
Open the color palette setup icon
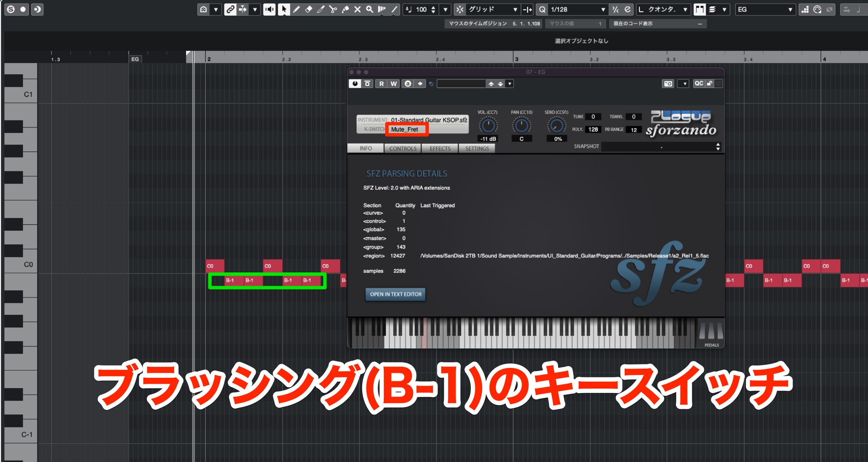click(817, 10)
